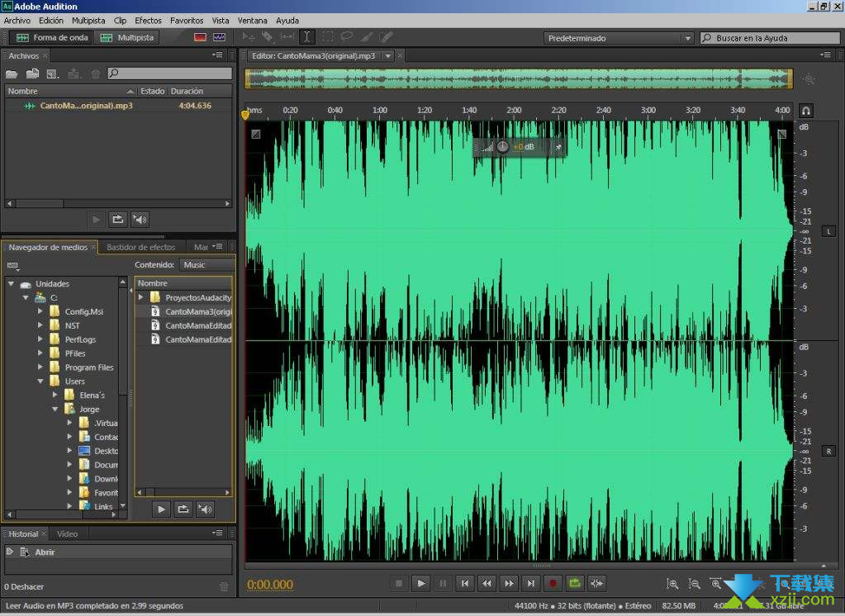Select the PerfLogs folder
The image size is (845, 616).
tap(80, 339)
